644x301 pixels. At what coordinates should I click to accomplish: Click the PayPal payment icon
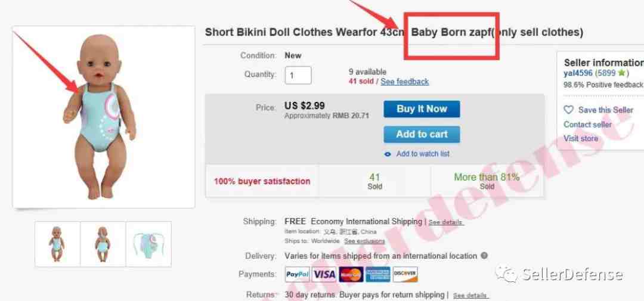[297, 274]
